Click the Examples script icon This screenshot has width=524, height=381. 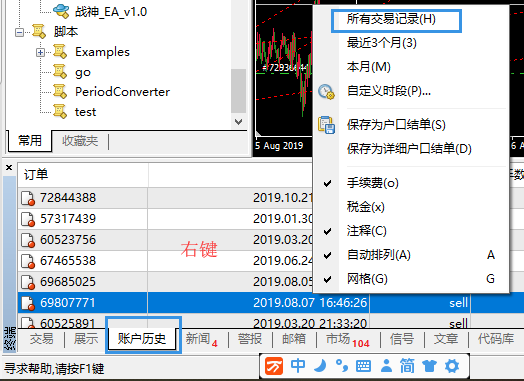[x=60, y=52]
